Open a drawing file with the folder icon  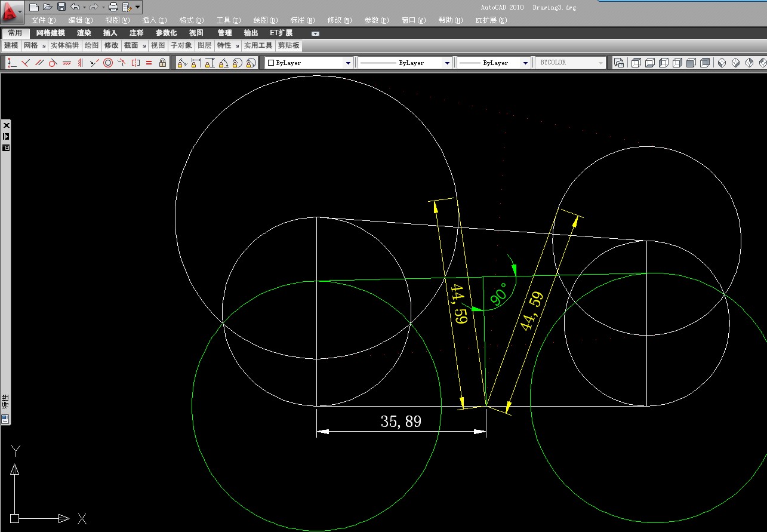[x=48, y=7]
